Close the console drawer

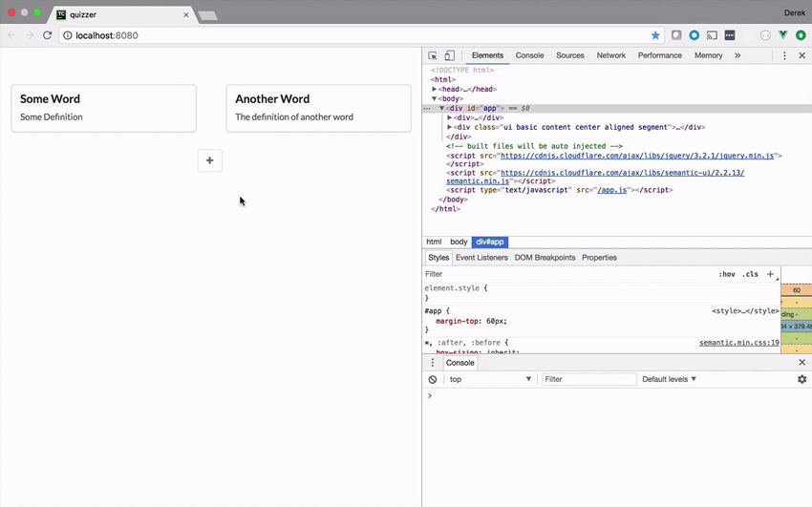coord(801,363)
